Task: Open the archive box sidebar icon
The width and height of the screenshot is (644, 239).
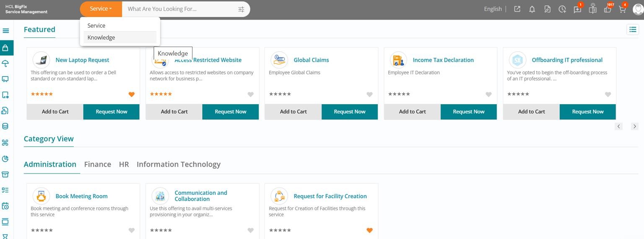Action: [x=5, y=174]
